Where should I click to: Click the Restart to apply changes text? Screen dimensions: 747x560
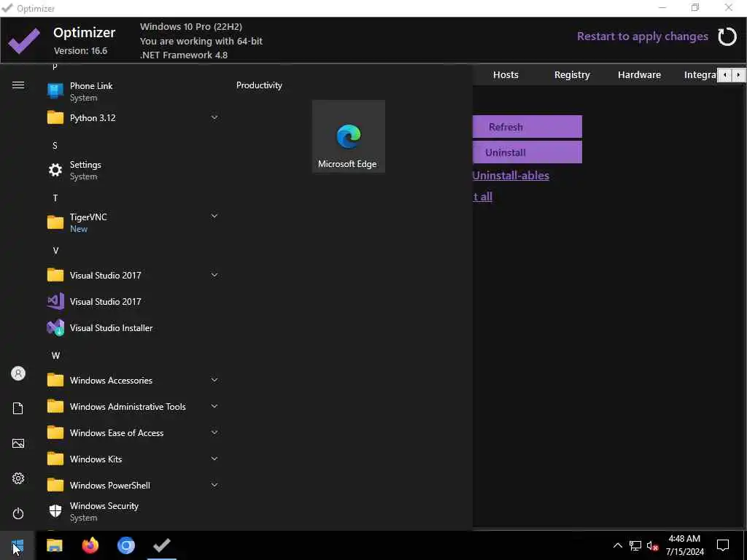coord(642,36)
